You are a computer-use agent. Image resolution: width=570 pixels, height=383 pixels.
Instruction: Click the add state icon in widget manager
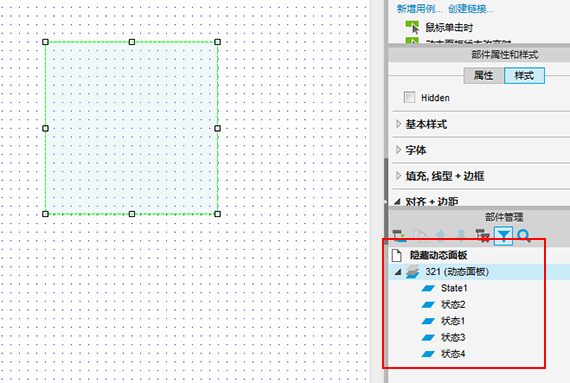point(399,236)
